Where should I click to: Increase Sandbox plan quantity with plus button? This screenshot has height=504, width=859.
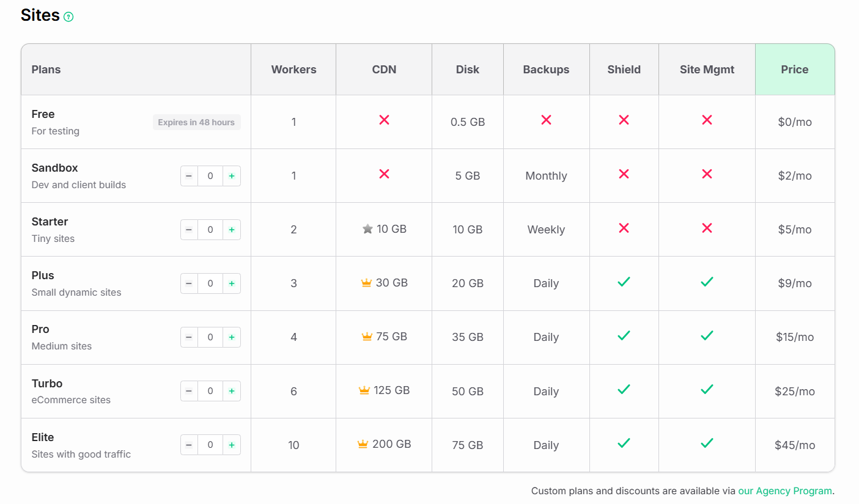tap(232, 176)
